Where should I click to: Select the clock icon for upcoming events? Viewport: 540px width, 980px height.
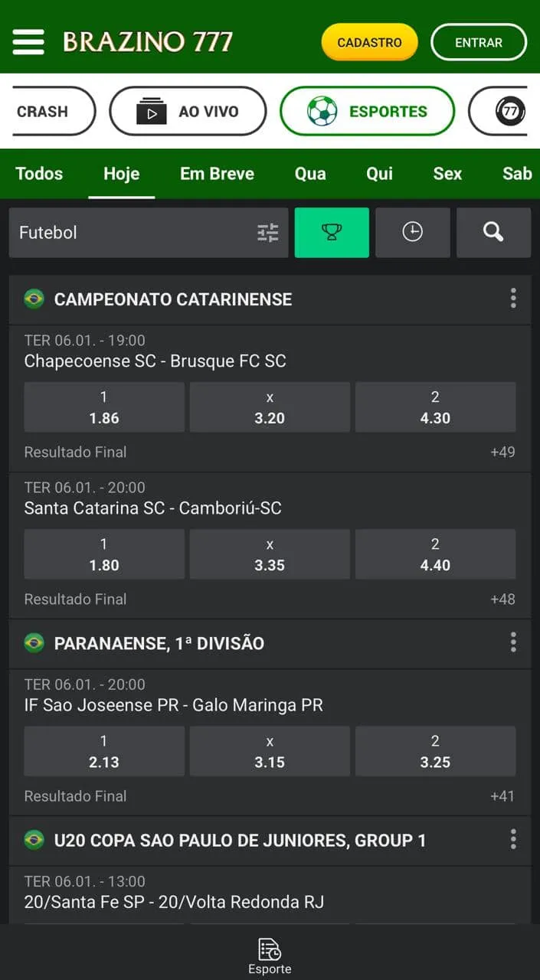click(412, 232)
